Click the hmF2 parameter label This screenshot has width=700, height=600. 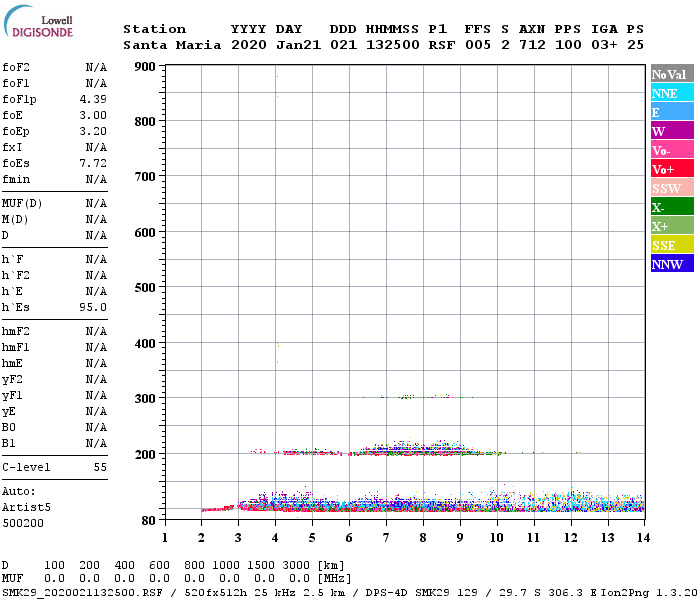pyautogui.click(x=16, y=331)
